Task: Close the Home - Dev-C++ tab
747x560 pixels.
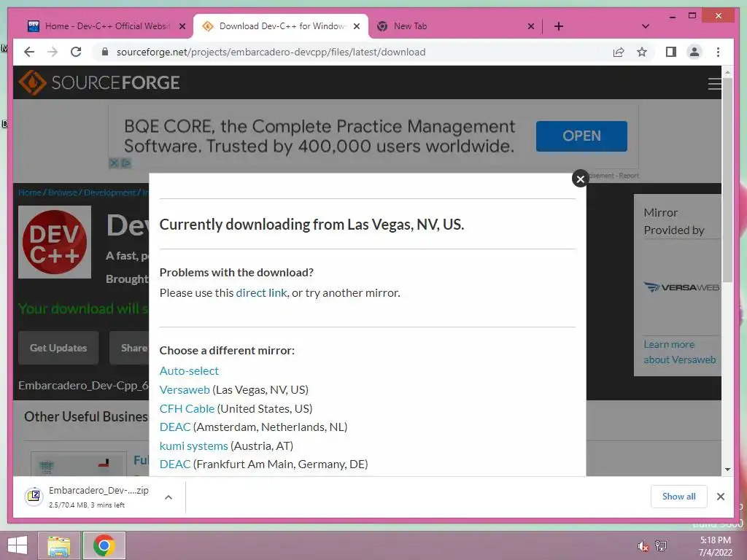Action: click(x=182, y=26)
